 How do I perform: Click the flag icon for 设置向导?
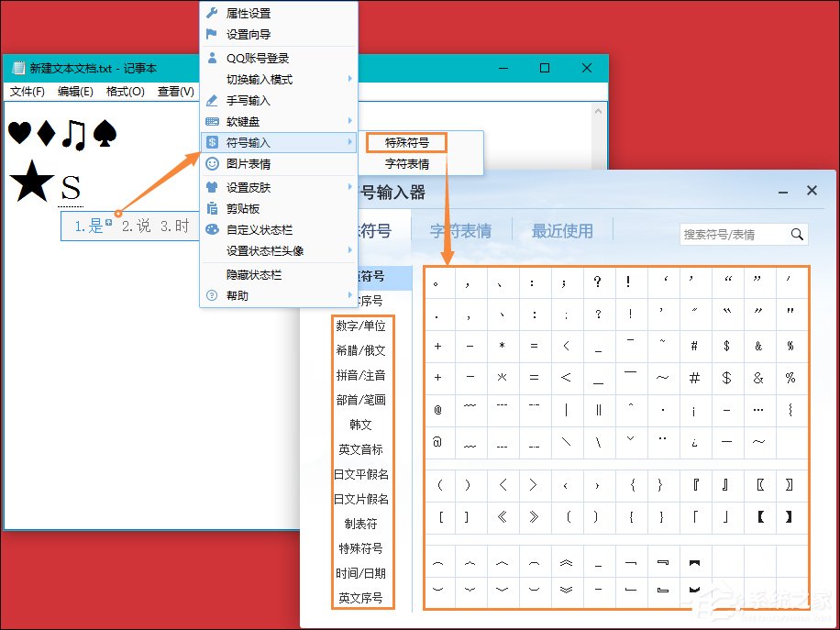212,35
